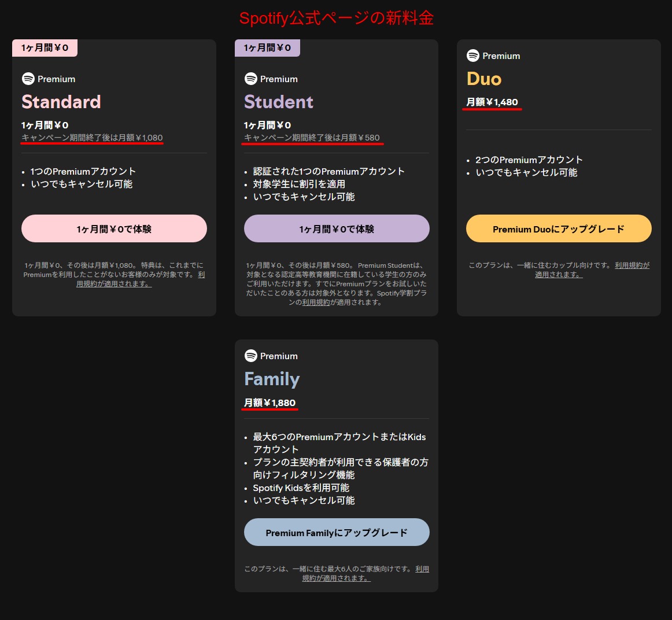Select the Duo plan title

484,79
